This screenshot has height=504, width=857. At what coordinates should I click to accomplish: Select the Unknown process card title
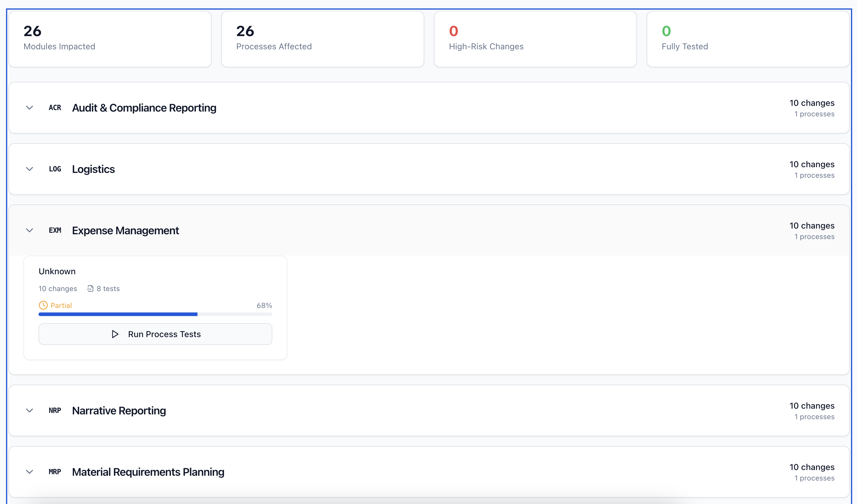click(x=57, y=271)
